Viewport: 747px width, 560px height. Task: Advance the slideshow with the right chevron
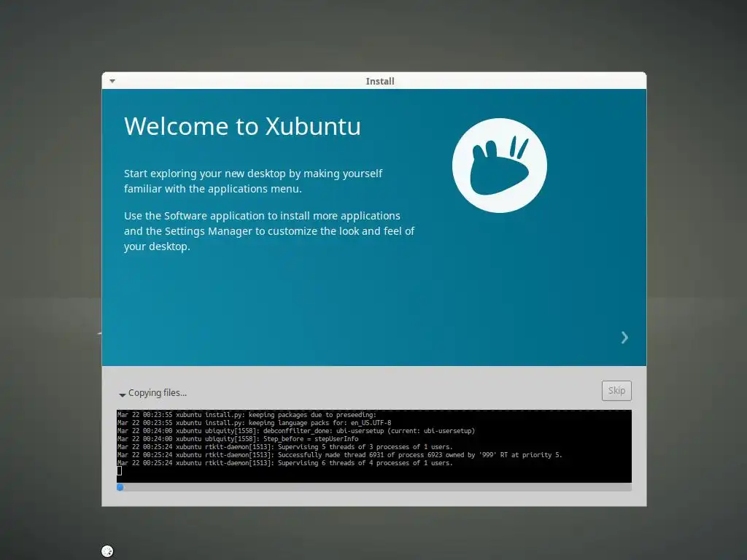pos(624,338)
